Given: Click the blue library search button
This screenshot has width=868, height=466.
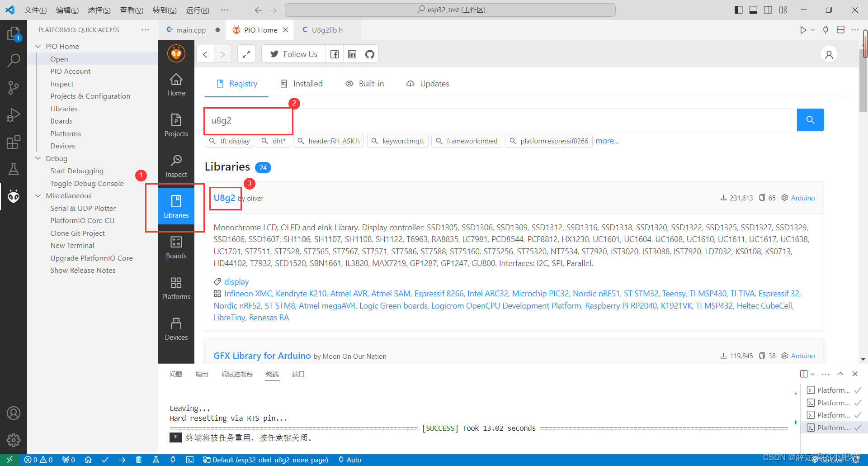Looking at the screenshot, I should 810,120.
